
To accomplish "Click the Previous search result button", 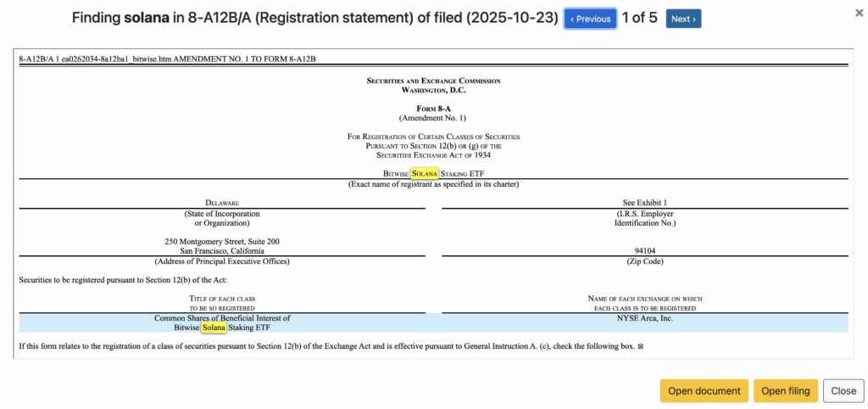I will pyautogui.click(x=590, y=19).
